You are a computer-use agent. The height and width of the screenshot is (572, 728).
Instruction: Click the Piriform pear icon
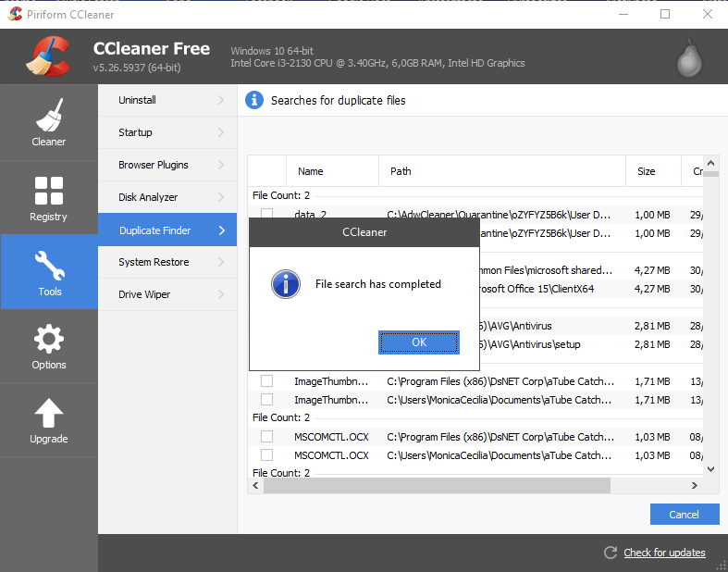pos(689,58)
